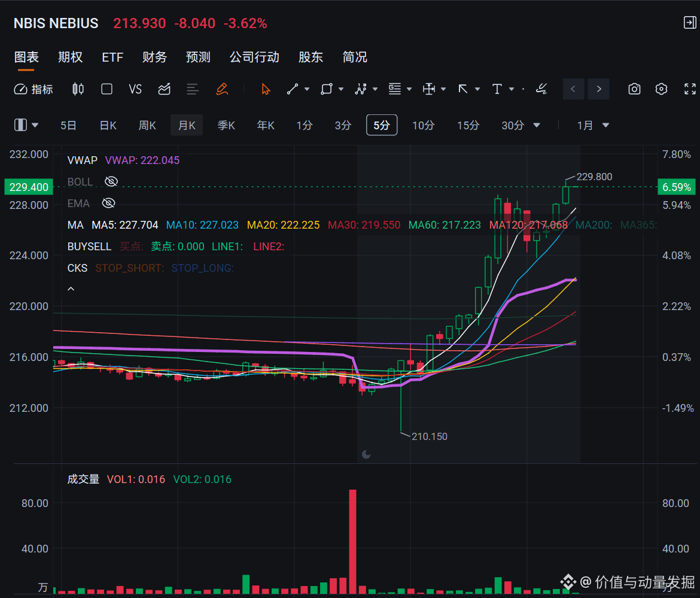
Task: Select the text T annotation tool
Action: [497, 89]
